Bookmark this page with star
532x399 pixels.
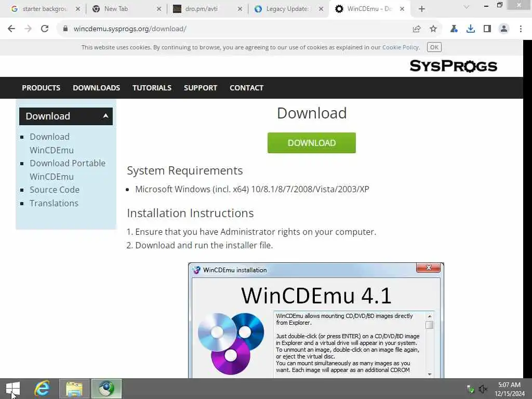tap(433, 29)
